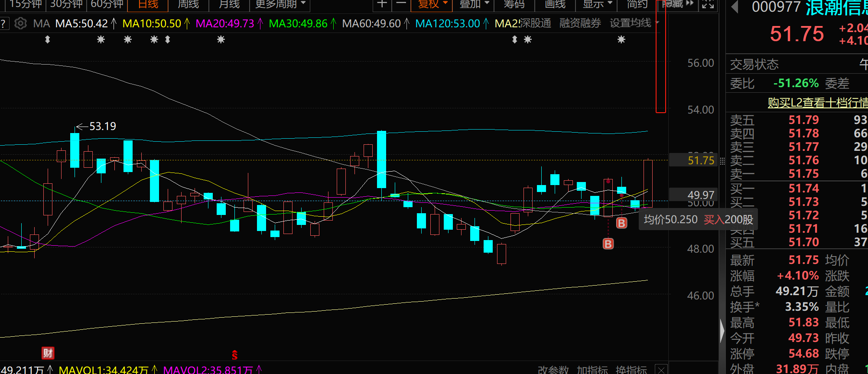
Task: Click the magenta MAVOL2:35.851万 label
Action: (x=208, y=370)
